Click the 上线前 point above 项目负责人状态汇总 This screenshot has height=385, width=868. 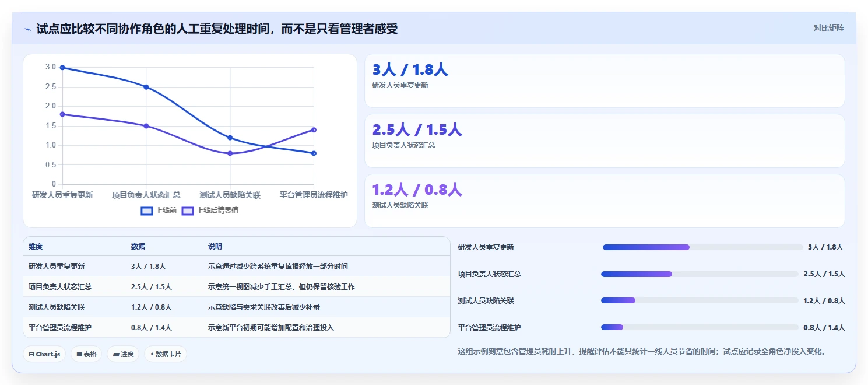pyautogui.click(x=146, y=87)
